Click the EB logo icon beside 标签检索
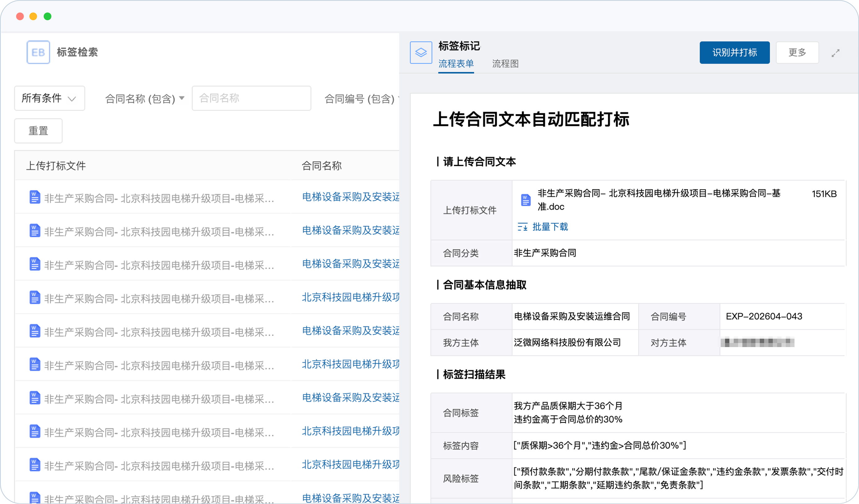The height and width of the screenshot is (504, 859). tap(38, 52)
